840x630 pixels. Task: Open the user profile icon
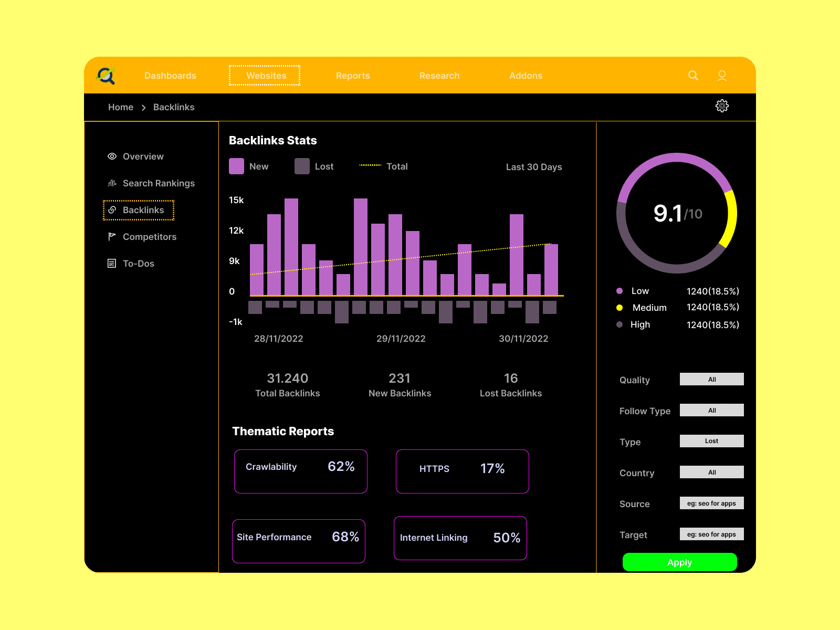pos(722,76)
